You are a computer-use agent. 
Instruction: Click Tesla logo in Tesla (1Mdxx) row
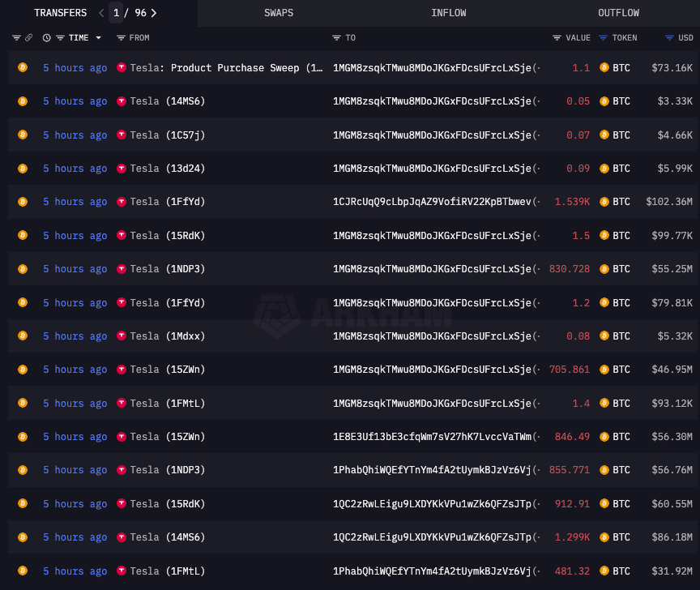[122, 336]
